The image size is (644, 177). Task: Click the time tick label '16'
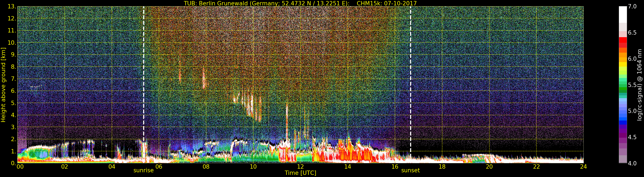(x=395, y=166)
